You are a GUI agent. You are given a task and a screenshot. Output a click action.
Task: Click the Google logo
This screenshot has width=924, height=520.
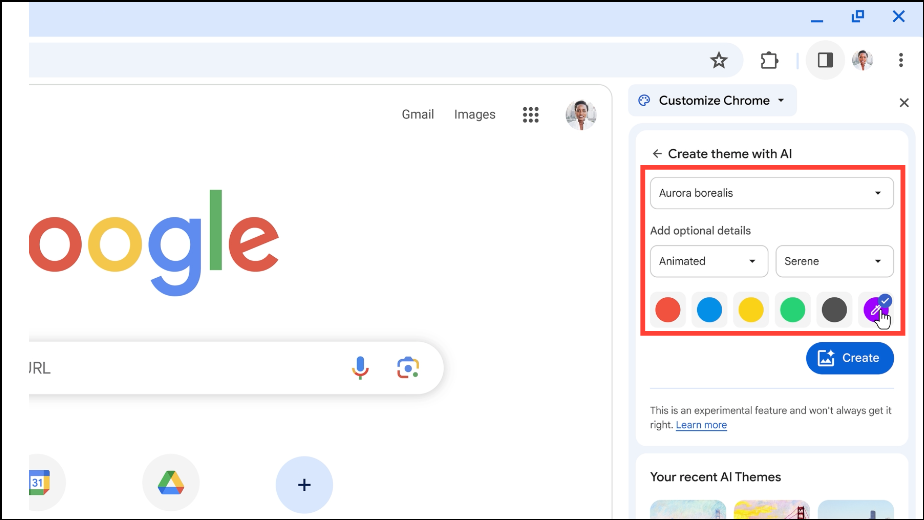(x=154, y=243)
